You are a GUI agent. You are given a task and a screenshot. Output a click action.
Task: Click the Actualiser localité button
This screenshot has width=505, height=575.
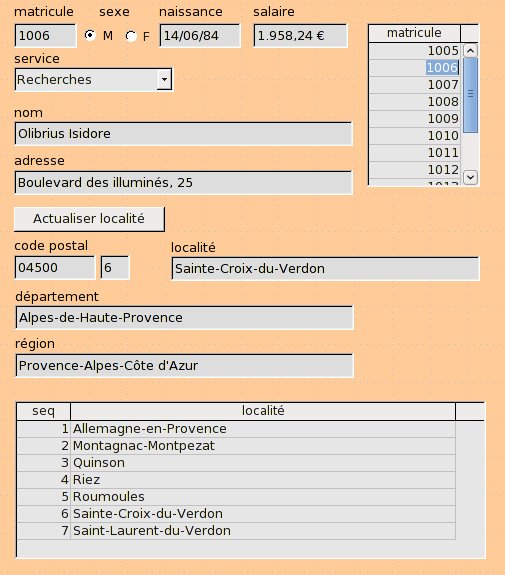(89, 219)
